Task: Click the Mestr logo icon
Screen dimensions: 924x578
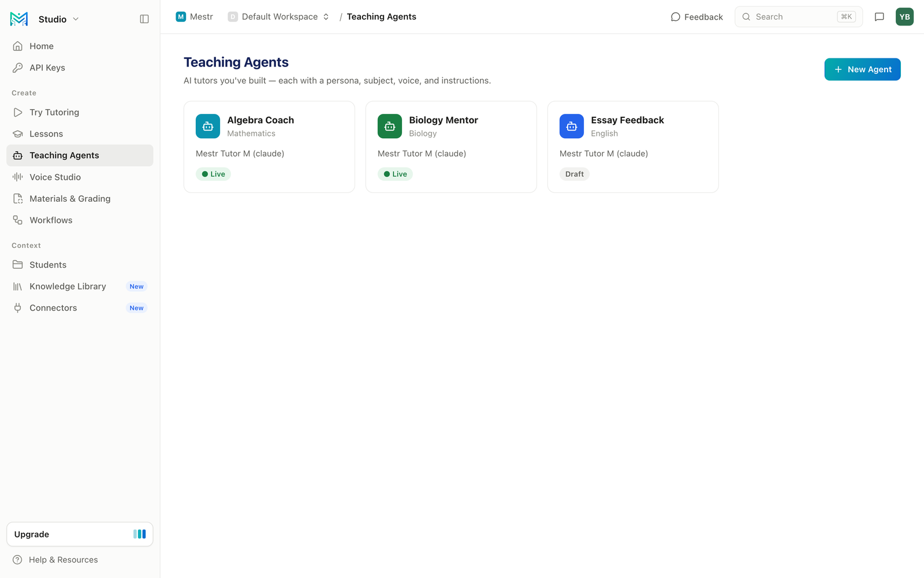Action: click(x=19, y=19)
